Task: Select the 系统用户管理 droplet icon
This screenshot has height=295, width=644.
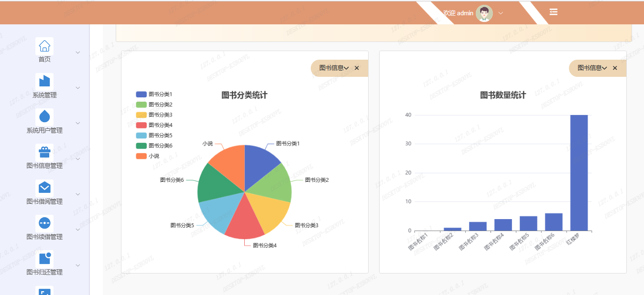Action: tap(44, 116)
